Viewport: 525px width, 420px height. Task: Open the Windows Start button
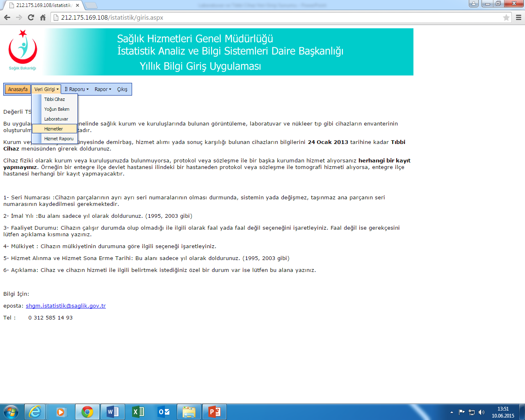(x=11, y=412)
